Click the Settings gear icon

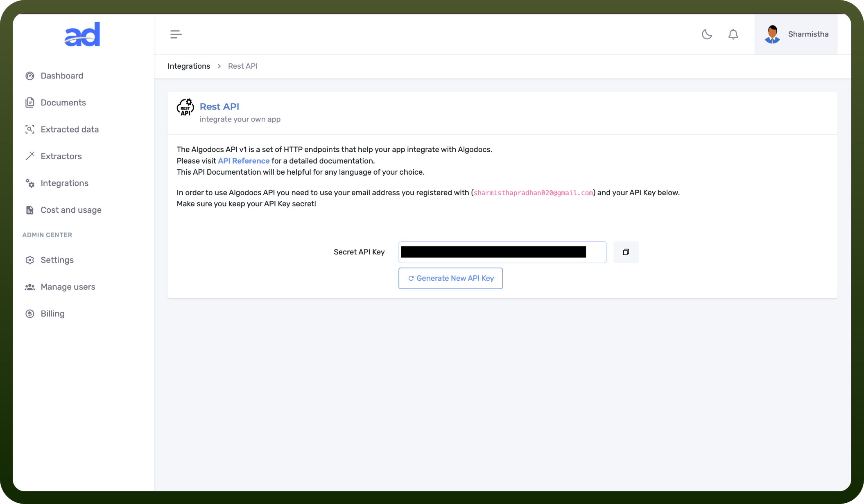30,260
